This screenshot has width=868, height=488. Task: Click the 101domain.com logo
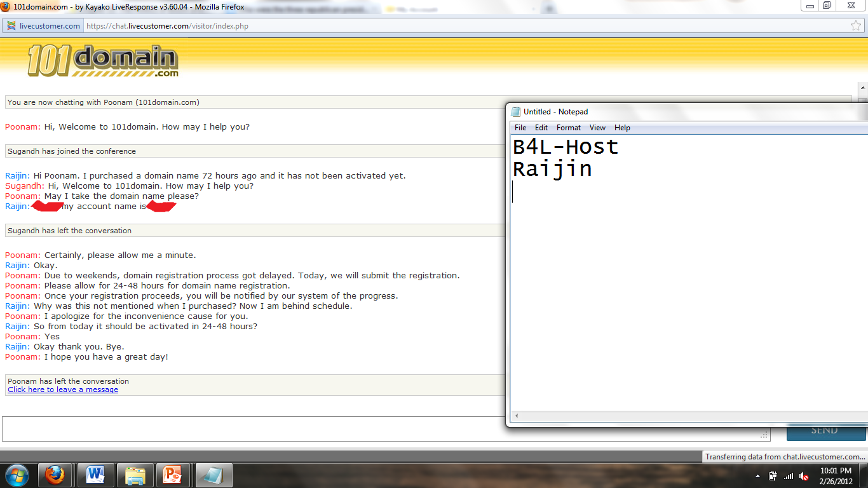point(103,62)
